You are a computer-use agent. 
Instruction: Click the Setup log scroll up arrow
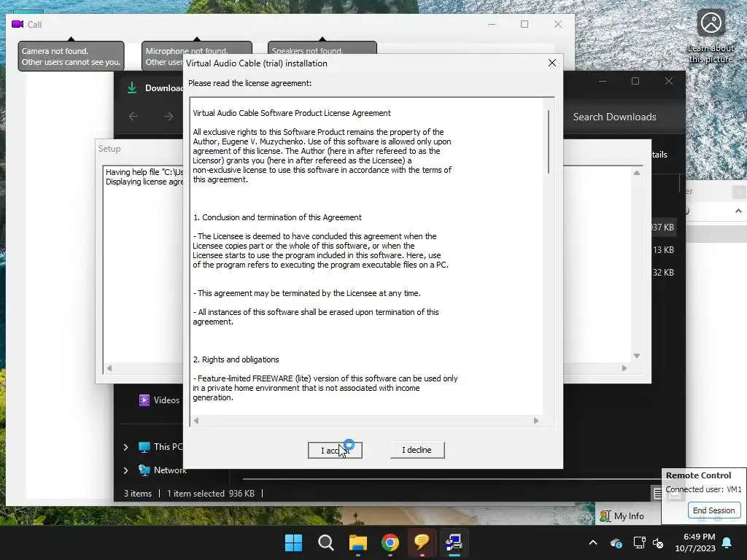click(636, 173)
